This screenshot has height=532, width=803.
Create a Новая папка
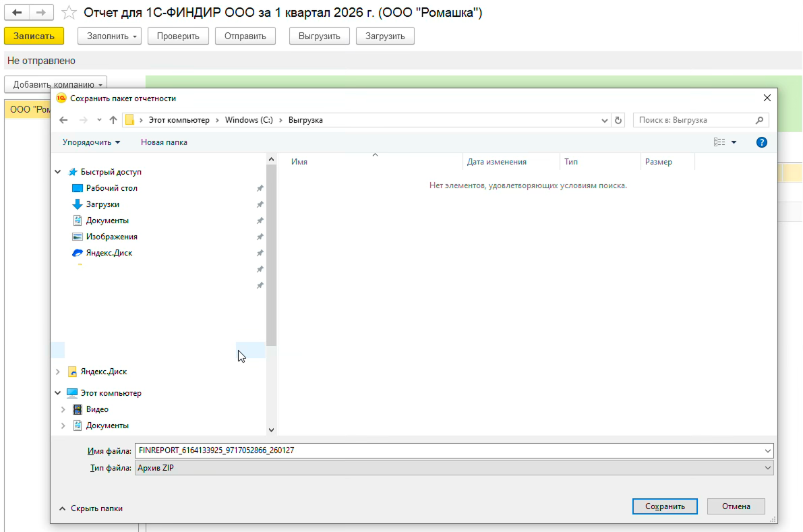click(164, 142)
